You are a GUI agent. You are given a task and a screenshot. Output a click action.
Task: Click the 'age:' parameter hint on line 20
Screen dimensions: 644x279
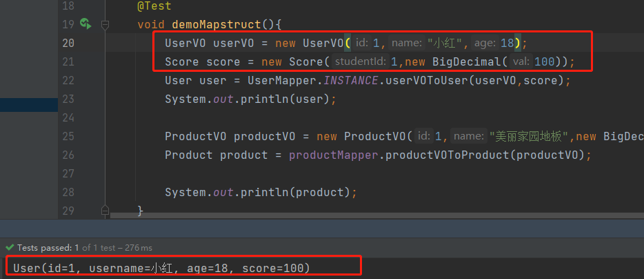point(485,43)
